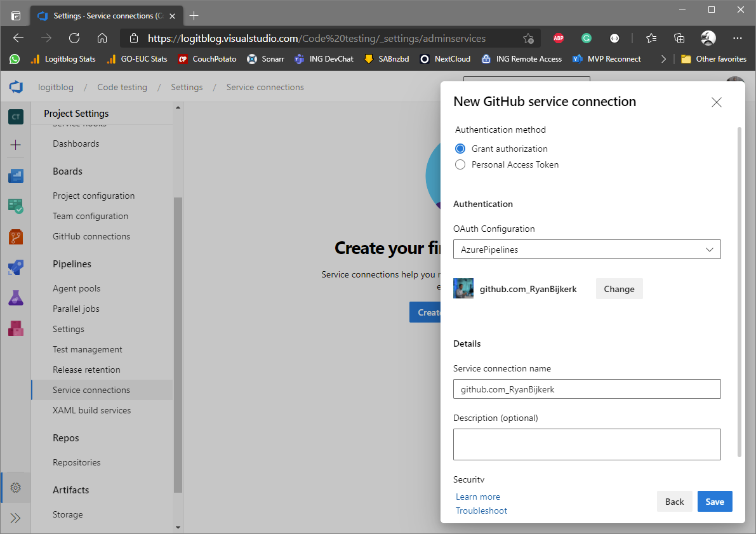Click the github.com_RyanBijkerk account avatar
This screenshot has width=756, height=534.
pyautogui.click(x=463, y=288)
